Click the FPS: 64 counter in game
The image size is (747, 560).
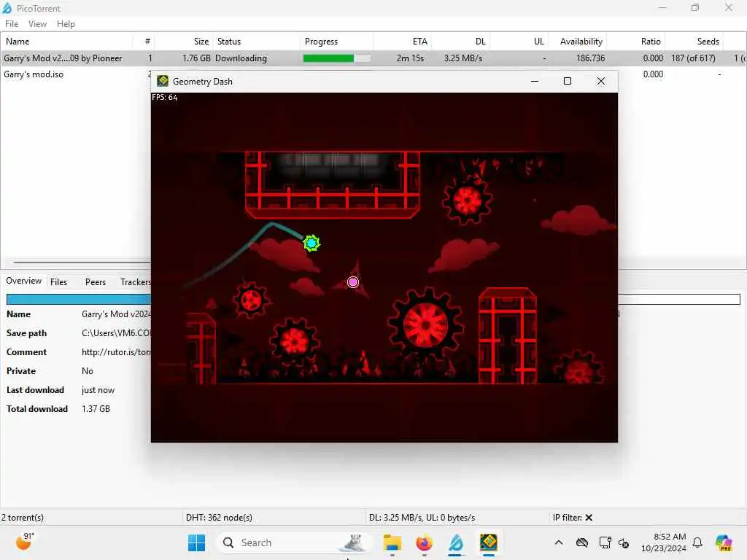(164, 97)
